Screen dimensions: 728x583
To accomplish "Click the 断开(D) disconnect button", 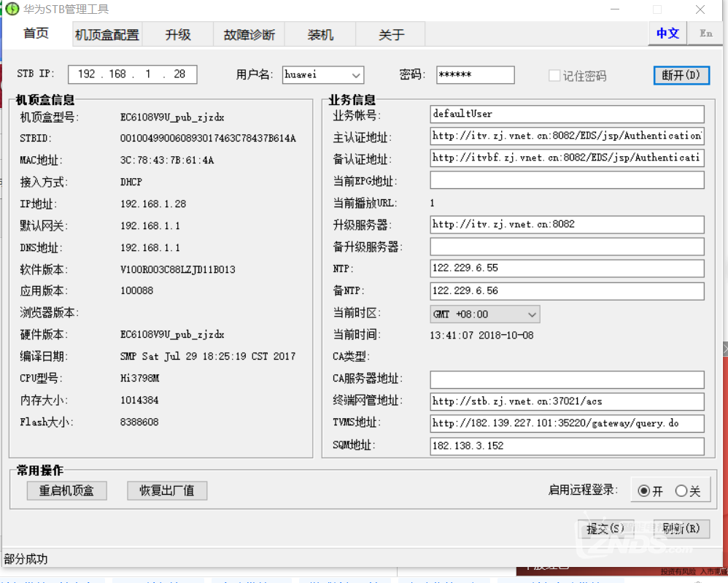I will click(x=681, y=75).
